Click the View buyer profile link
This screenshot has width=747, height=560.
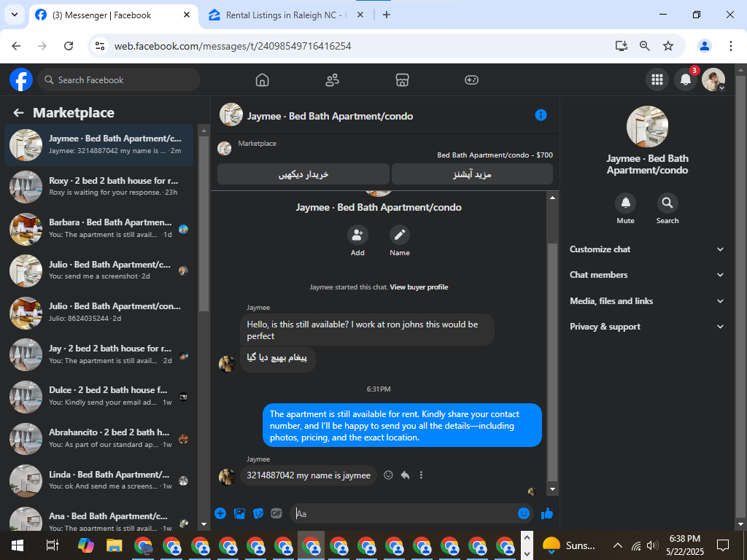tap(419, 287)
